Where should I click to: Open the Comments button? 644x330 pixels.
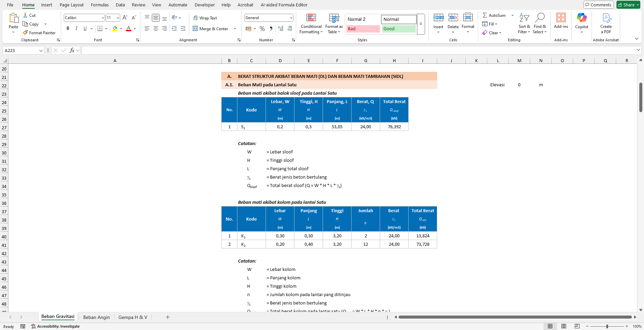coord(598,5)
